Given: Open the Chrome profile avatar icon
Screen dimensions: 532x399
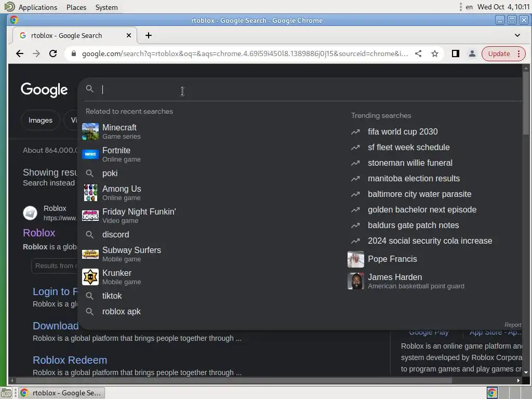Looking at the screenshot, I should (x=472, y=54).
